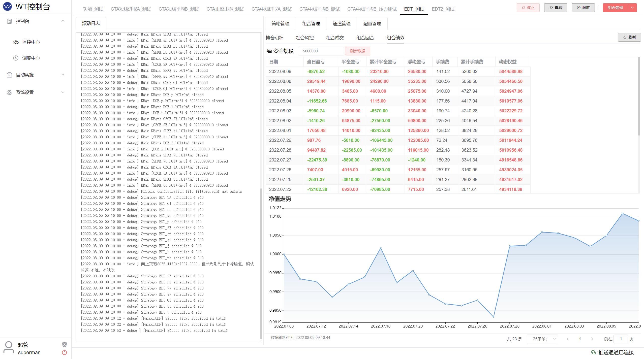This screenshot has width=644, height=359.
Task: Open the 配置管理 tab
Action: click(x=372, y=24)
